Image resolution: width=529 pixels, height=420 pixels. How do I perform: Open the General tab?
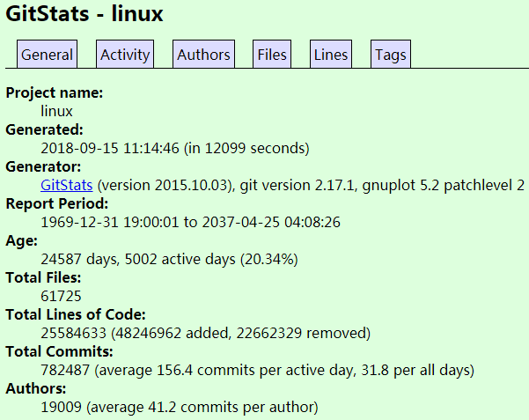47,55
